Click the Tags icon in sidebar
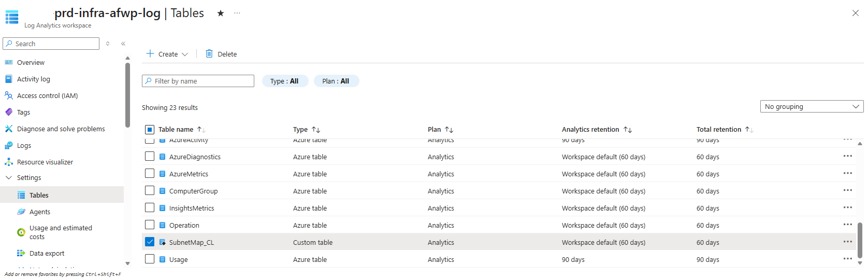868x278 pixels. (x=9, y=113)
